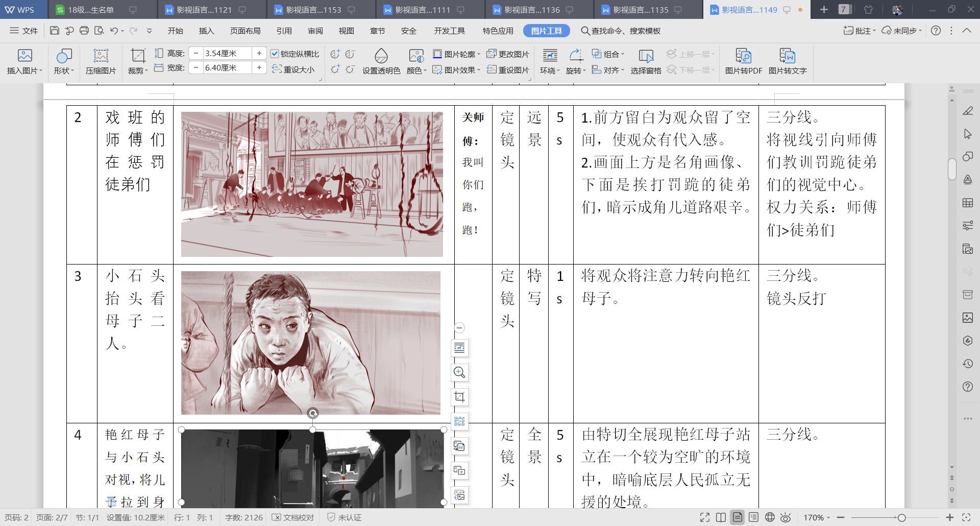The image size is (980, 526).
Task: Toggle reading layout view in status bar
Action: click(x=721, y=517)
